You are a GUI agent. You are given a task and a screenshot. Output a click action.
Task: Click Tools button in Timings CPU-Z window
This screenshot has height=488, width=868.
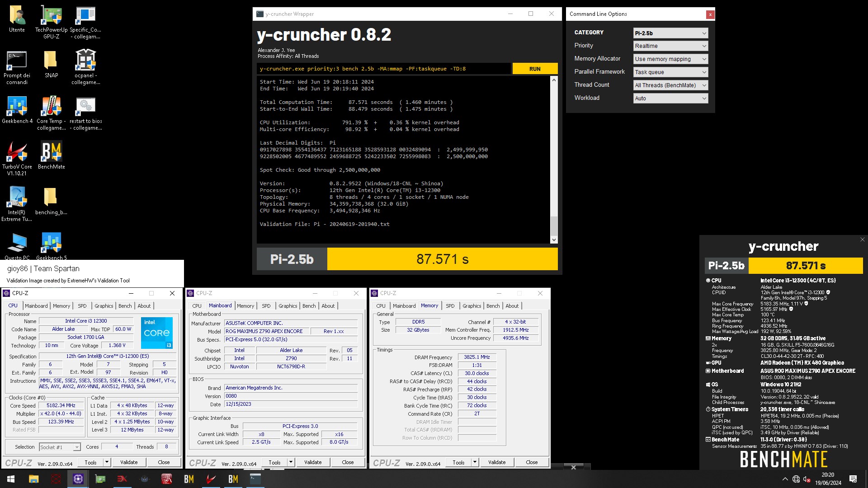(x=458, y=462)
